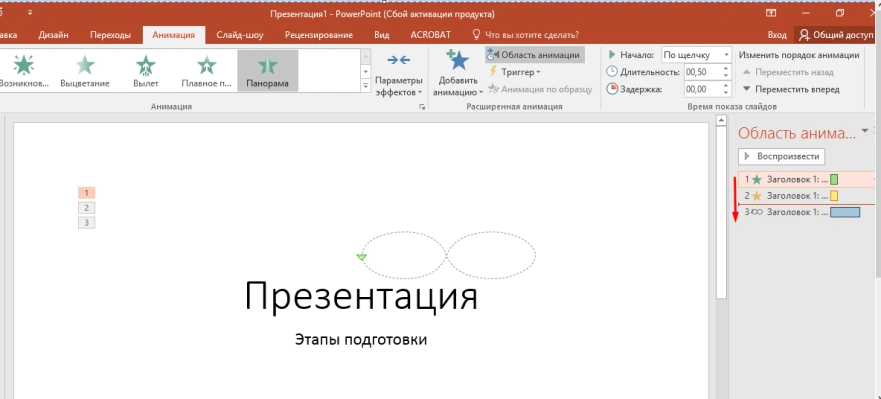Click slide vertical scrollbar up arrow
This screenshot has width=881, height=399.
pyautogui.click(x=721, y=119)
